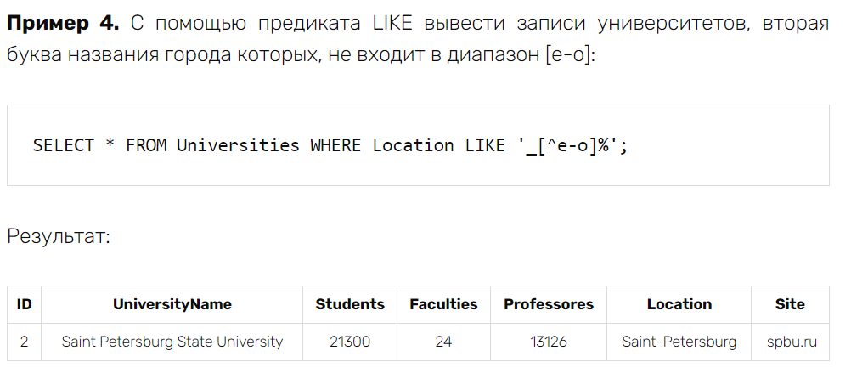Viewport: 868px width, 379px height.
Task: Click the Saint Petersburg State University cell
Action: pos(172,342)
